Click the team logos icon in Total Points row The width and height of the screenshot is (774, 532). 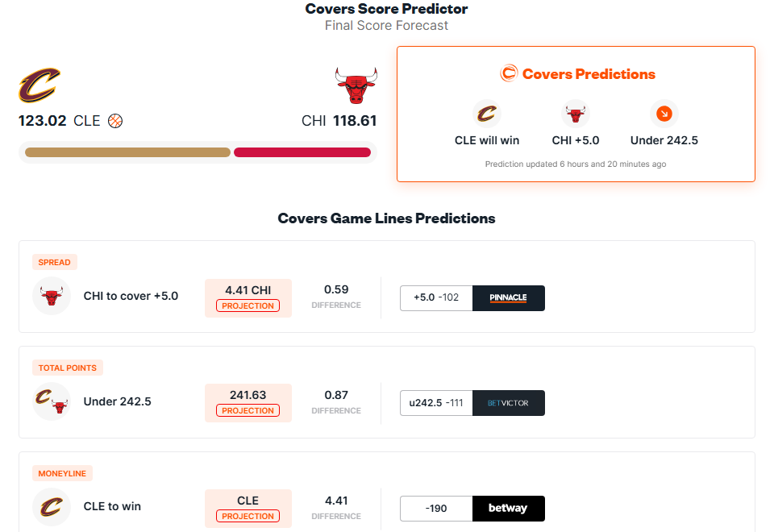[x=52, y=401]
